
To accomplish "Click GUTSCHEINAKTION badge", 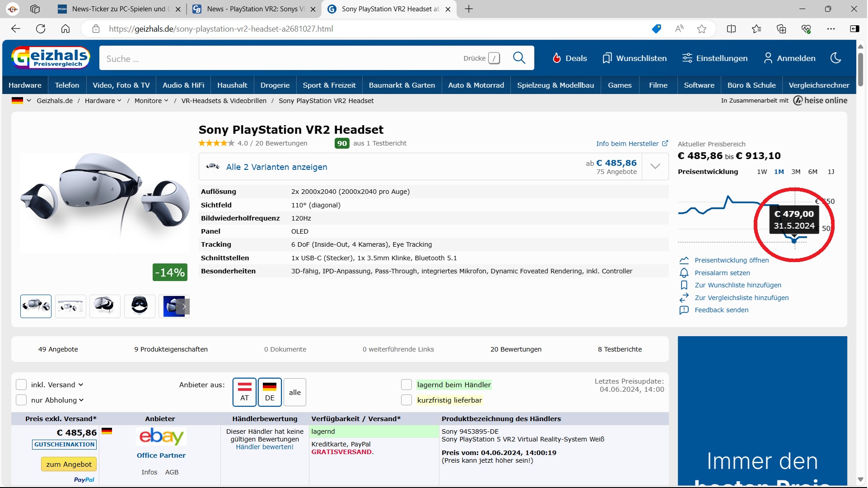I will click(x=65, y=445).
